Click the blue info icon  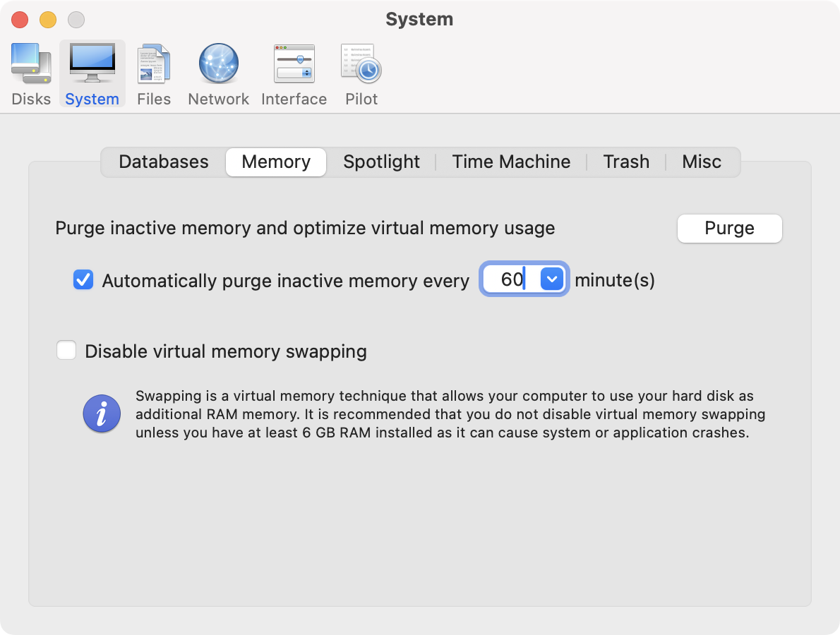point(102,413)
